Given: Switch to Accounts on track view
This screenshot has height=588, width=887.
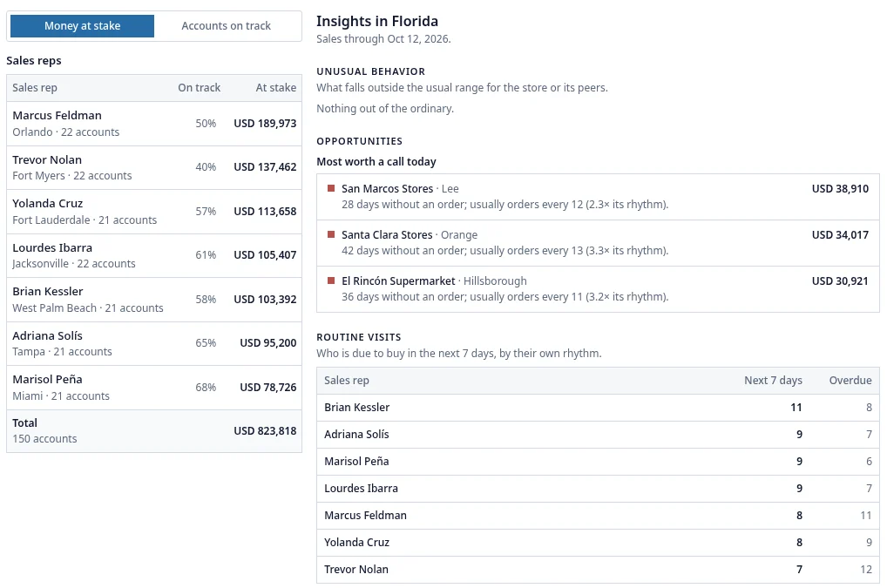Looking at the screenshot, I should [227, 26].
